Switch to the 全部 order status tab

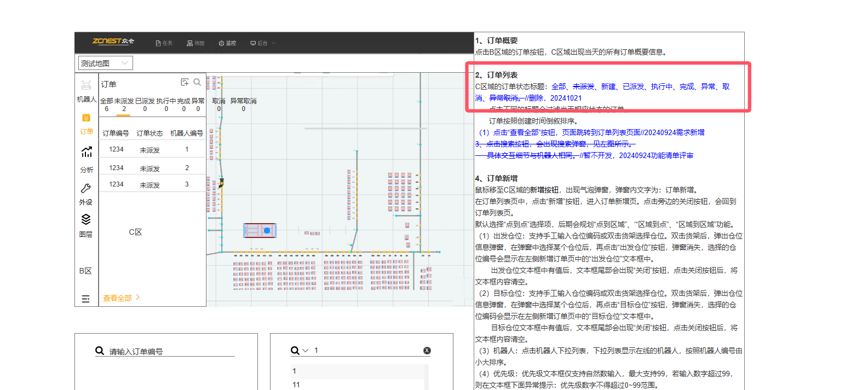[107, 104]
